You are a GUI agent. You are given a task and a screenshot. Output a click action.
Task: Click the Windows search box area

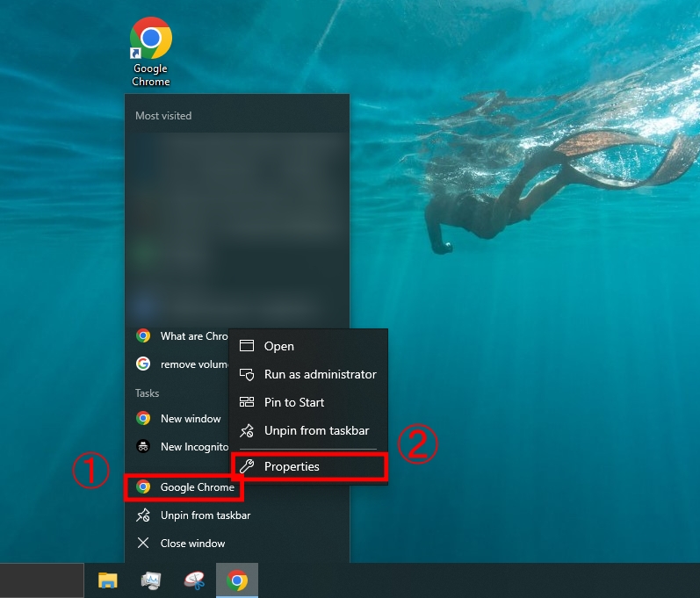(x=42, y=580)
